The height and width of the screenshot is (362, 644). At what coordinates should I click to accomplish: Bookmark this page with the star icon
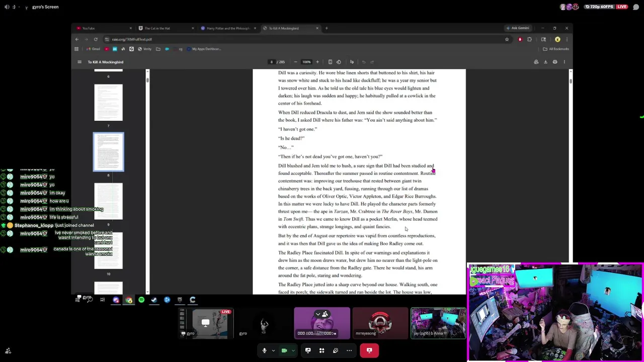click(x=507, y=39)
